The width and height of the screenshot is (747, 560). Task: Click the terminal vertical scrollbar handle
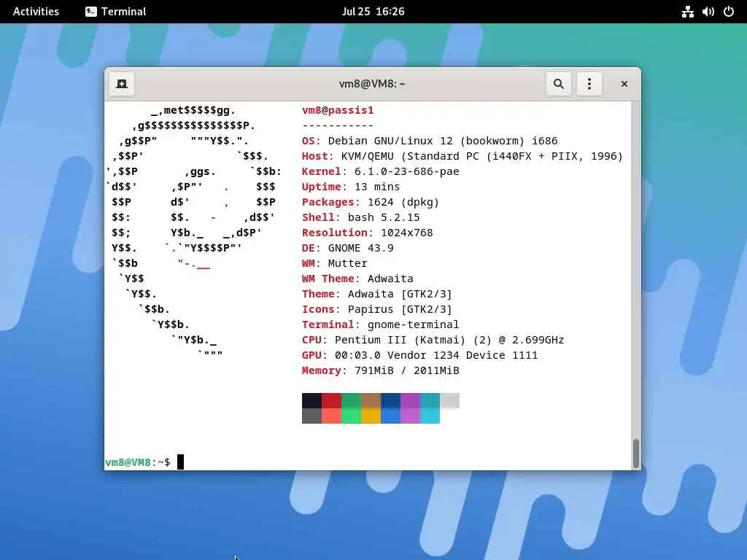(x=635, y=453)
